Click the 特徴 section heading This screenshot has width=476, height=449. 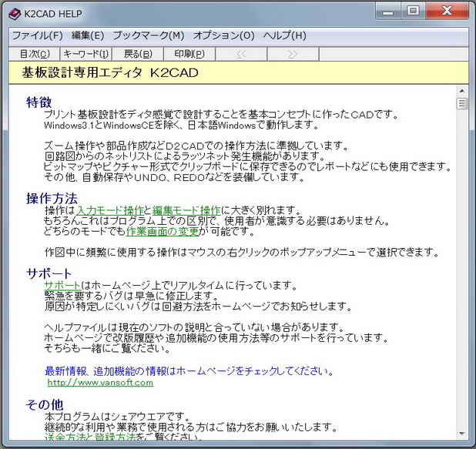tap(39, 102)
